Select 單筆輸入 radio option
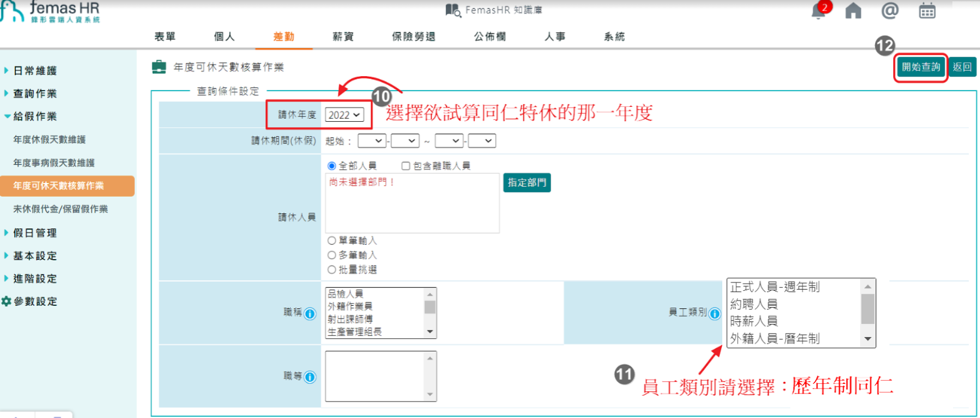 331,240
